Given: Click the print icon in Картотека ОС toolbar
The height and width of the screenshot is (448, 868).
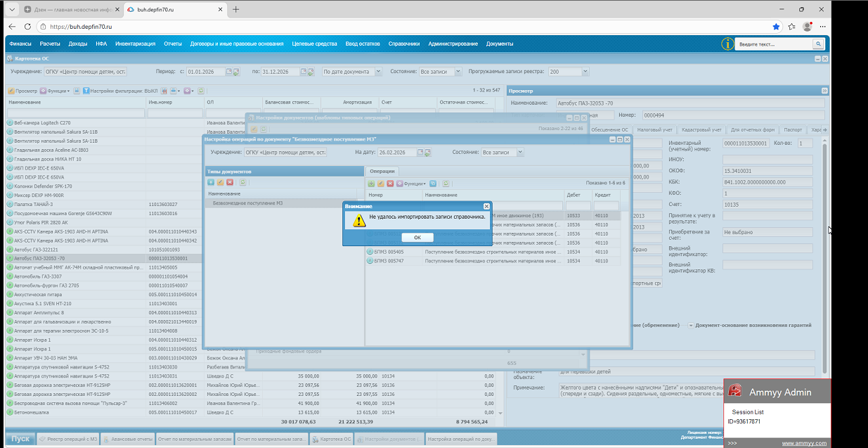Looking at the screenshot, I should pyautogui.click(x=174, y=91).
